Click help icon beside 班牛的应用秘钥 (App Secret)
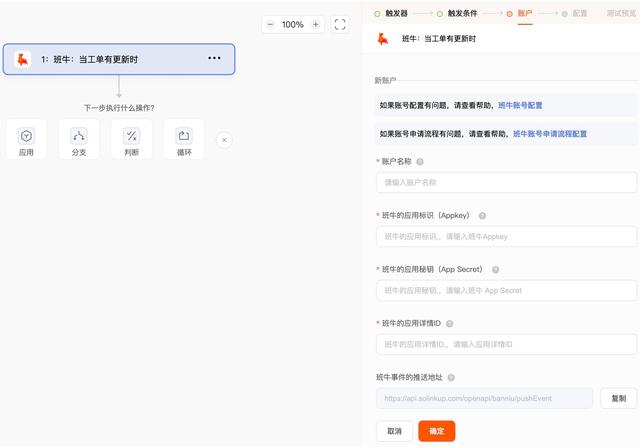This screenshot has width=640, height=447. coord(495,269)
